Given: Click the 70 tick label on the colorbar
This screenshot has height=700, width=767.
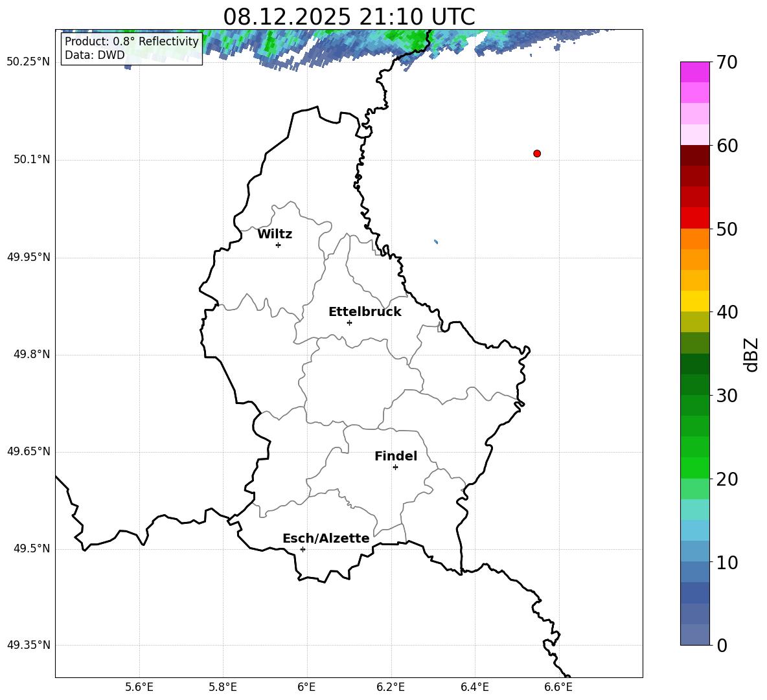Looking at the screenshot, I should [729, 63].
